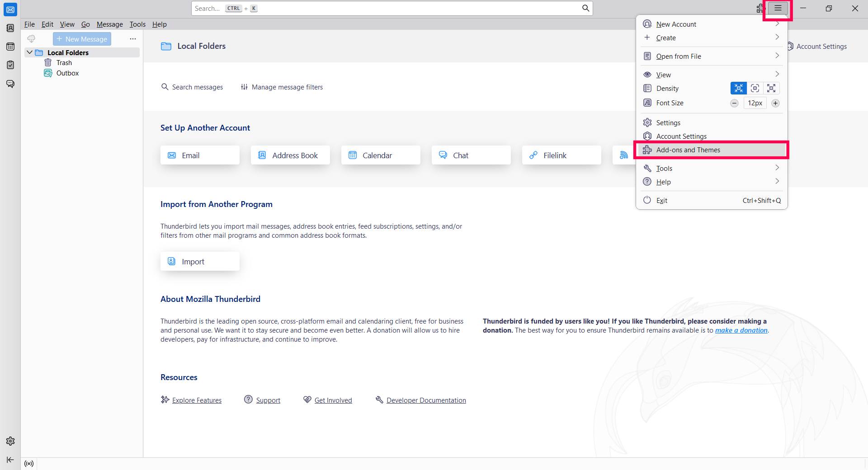
Task: Open the Support link
Action: point(268,400)
